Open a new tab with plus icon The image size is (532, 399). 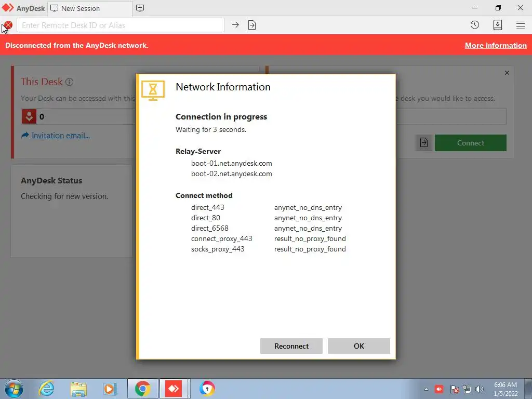click(x=140, y=8)
